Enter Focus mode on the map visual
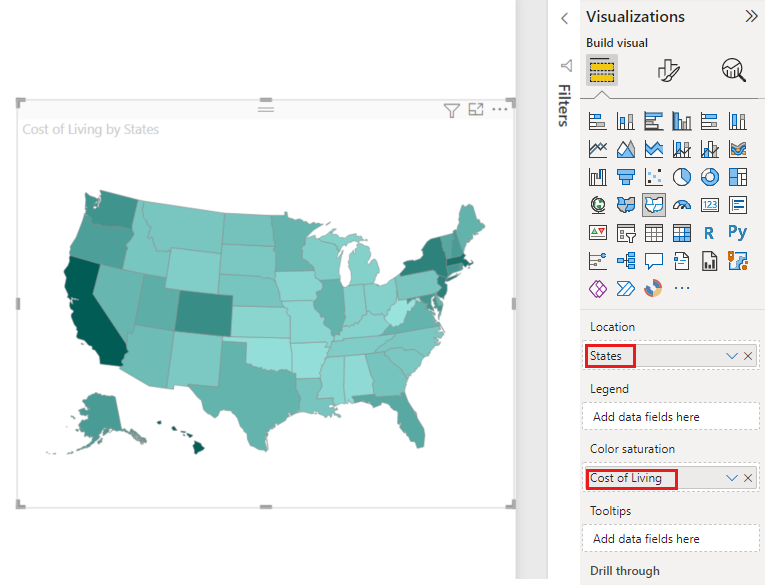Viewport: 765px width, 585px height. [x=476, y=110]
